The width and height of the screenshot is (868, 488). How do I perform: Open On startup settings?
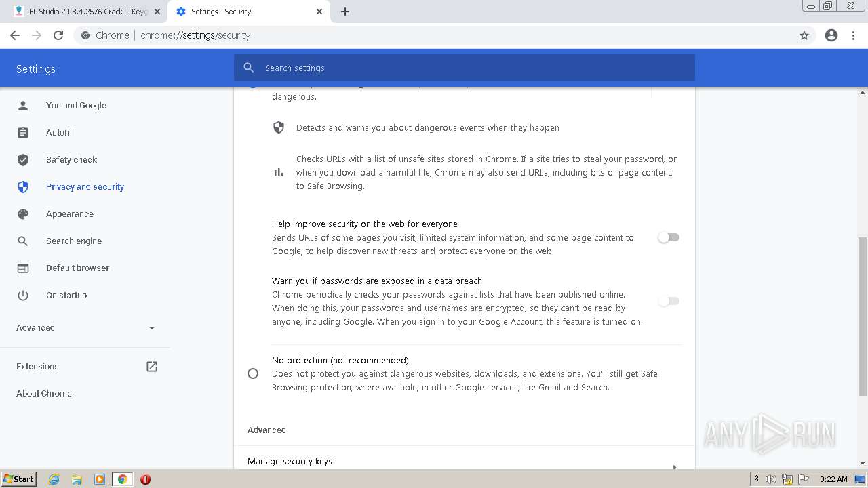click(x=66, y=295)
